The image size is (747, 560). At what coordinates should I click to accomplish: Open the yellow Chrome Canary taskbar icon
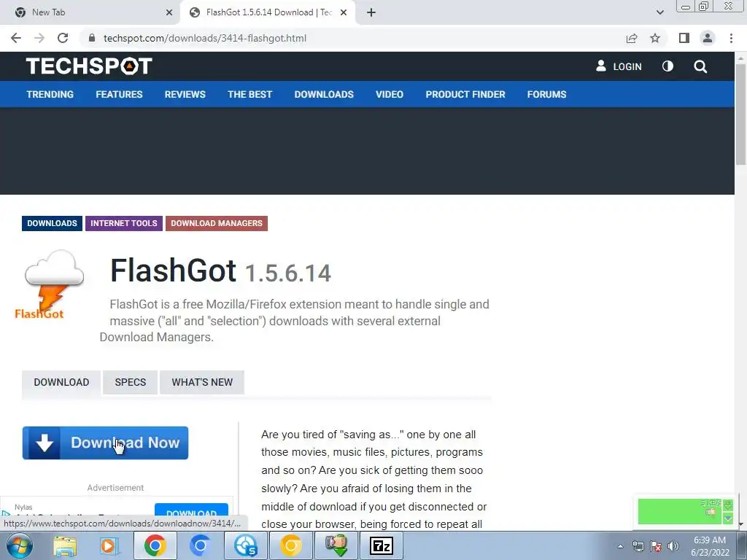pyautogui.click(x=290, y=545)
